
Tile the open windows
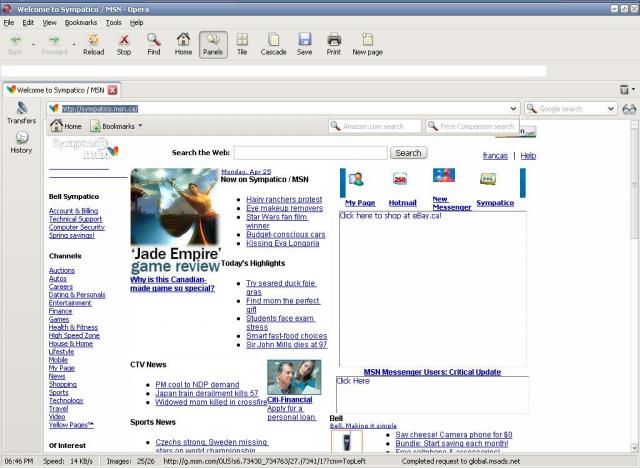pyautogui.click(x=242, y=44)
